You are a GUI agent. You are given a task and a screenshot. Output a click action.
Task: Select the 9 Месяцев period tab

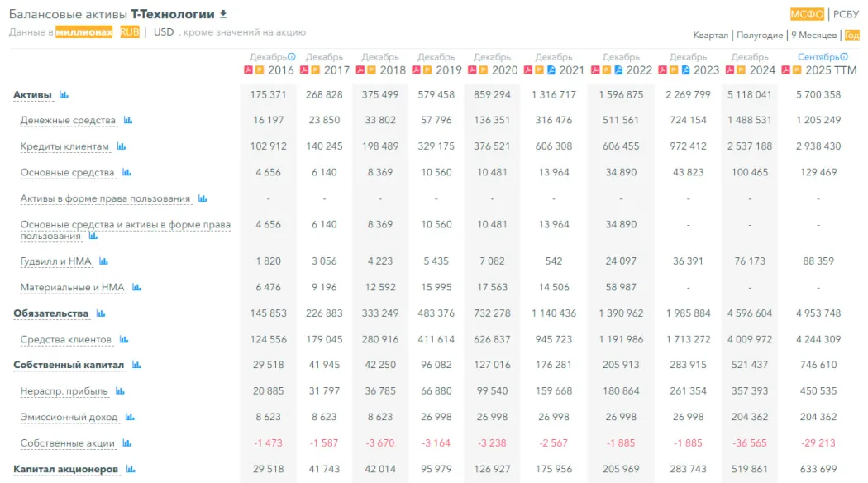coord(813,36)
